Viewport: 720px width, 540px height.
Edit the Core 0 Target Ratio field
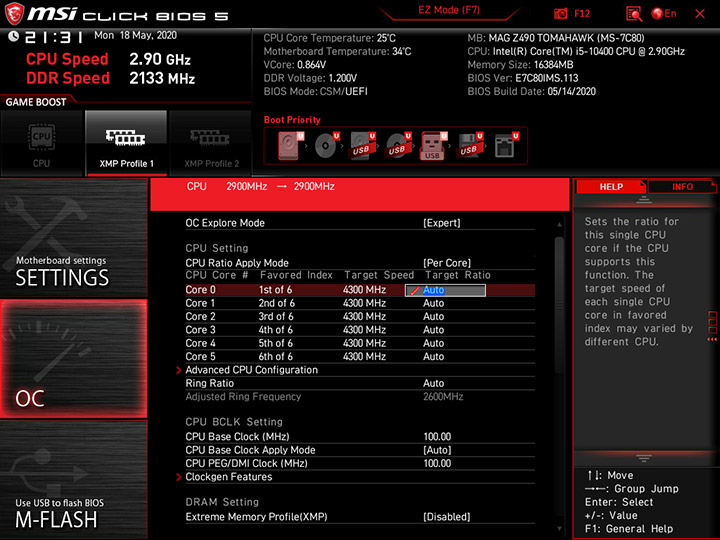pyautogui.click(x=445, y=290)
